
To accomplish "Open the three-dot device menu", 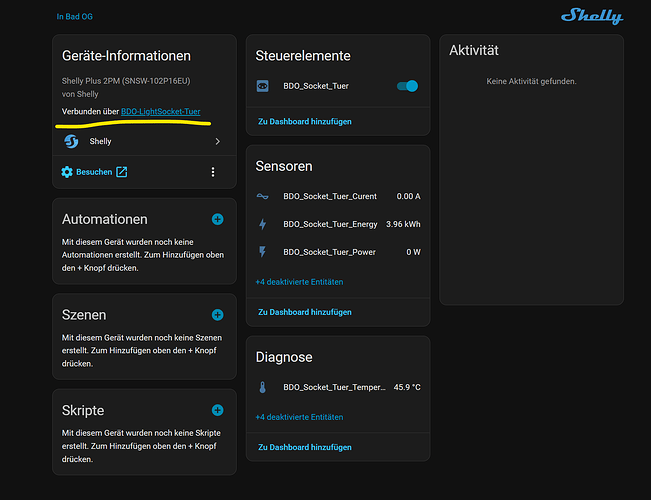I will pos(212,172).
